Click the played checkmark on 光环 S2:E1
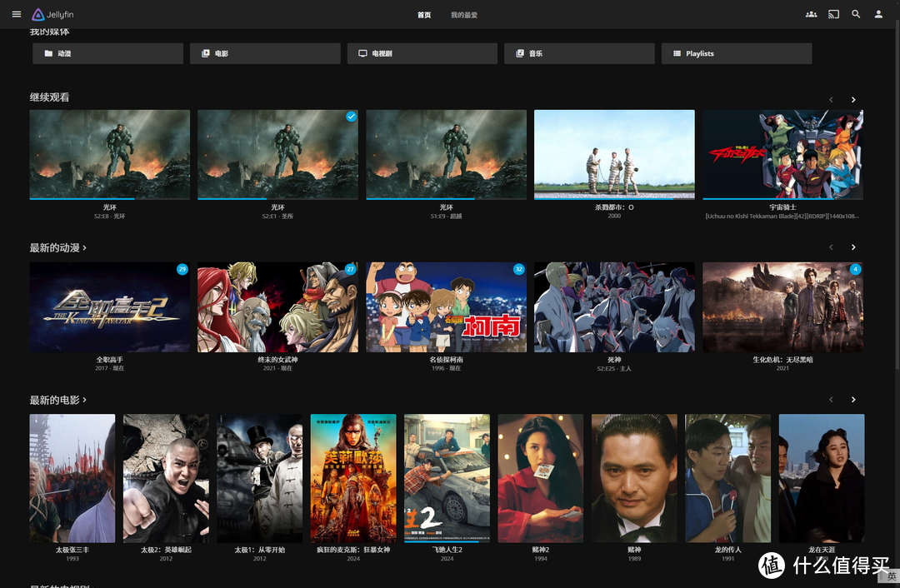The image size is (900, 588). pos(351,117)
